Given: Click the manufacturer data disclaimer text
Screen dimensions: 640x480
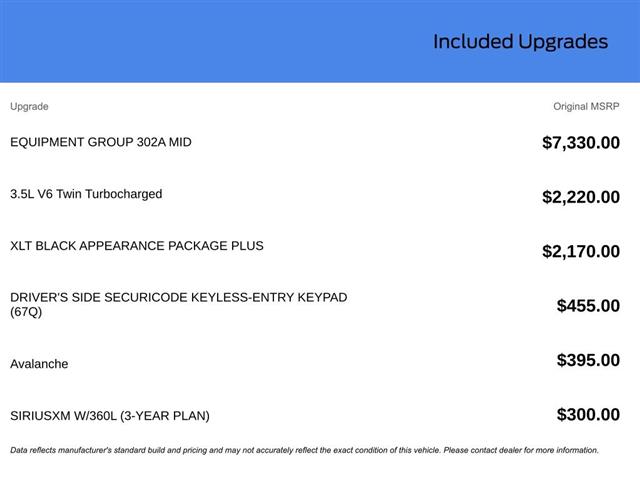Looking at the screenshot, I should (200, 450).
